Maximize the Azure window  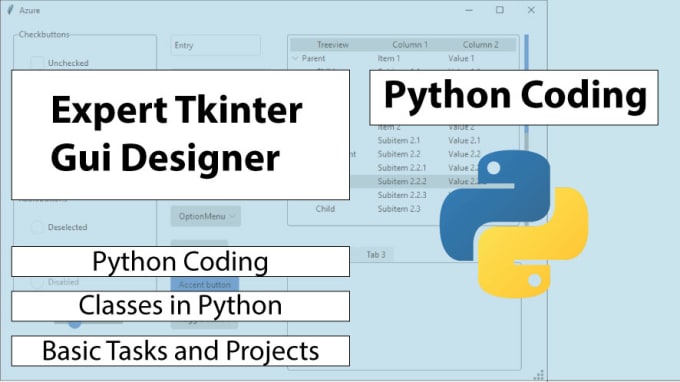500,10
